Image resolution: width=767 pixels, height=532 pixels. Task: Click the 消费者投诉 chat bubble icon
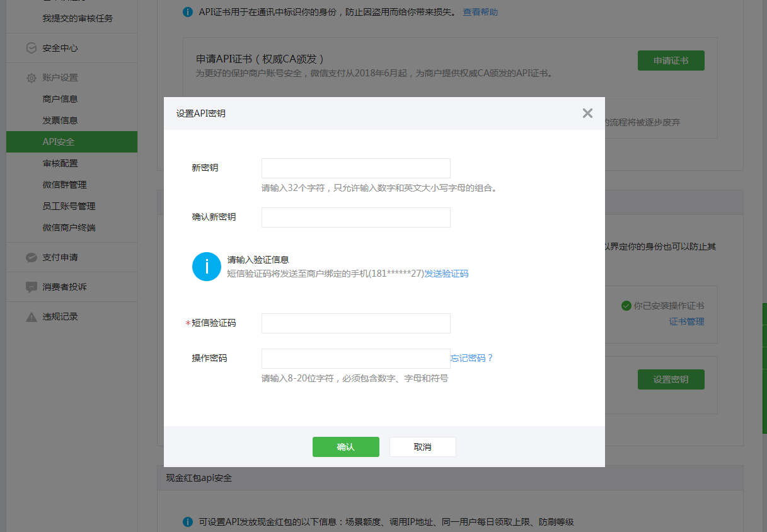[31, 287]
